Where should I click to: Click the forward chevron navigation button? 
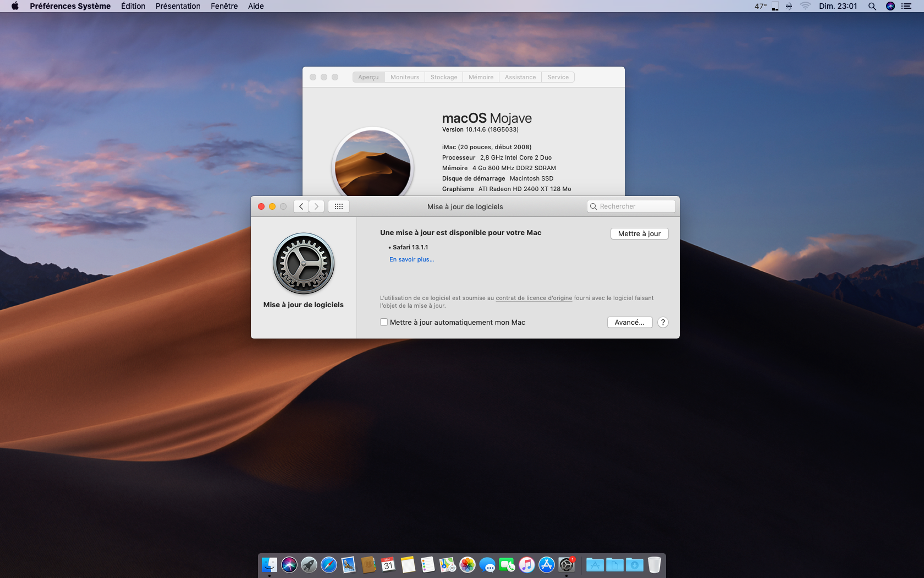[x=316, y=206]
